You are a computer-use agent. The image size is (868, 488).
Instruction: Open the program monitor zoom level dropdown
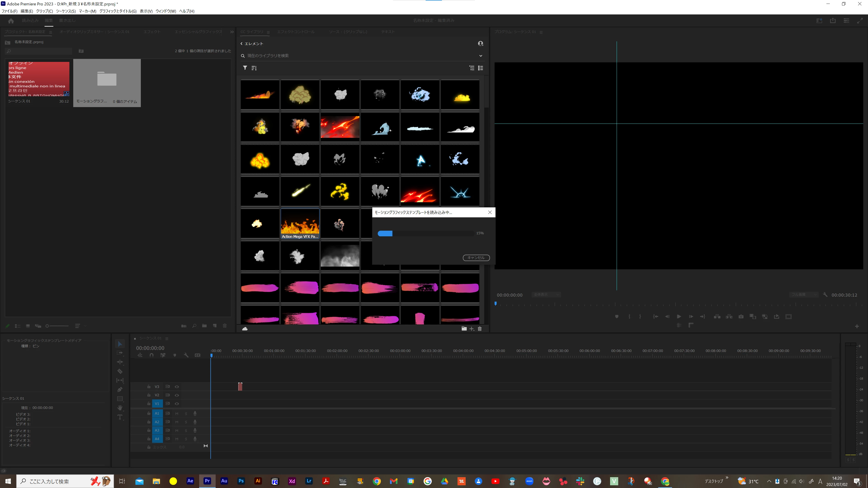[546, 295]
